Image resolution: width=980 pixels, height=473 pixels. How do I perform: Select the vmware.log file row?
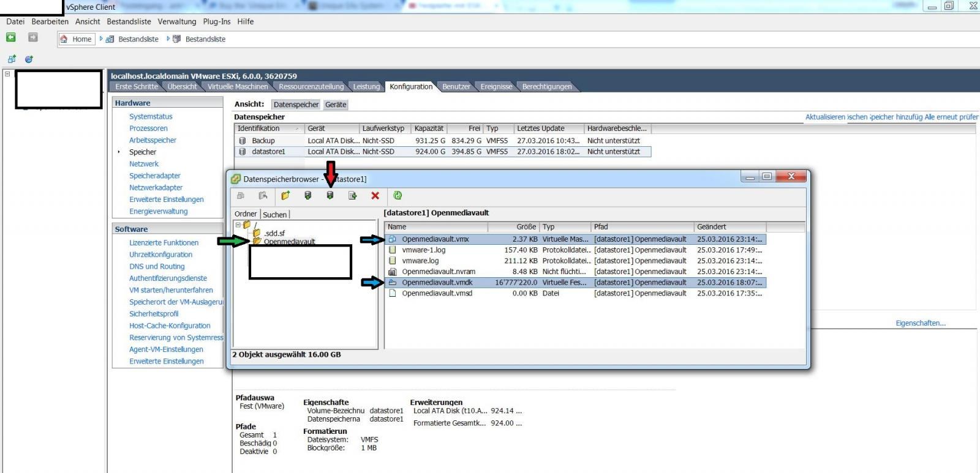(x=575, y=261)
